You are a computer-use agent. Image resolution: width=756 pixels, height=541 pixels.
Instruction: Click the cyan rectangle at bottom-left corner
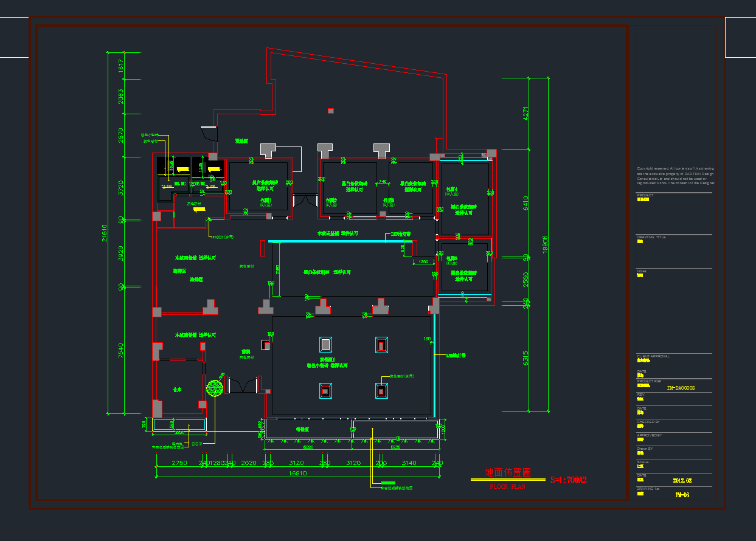179,425
